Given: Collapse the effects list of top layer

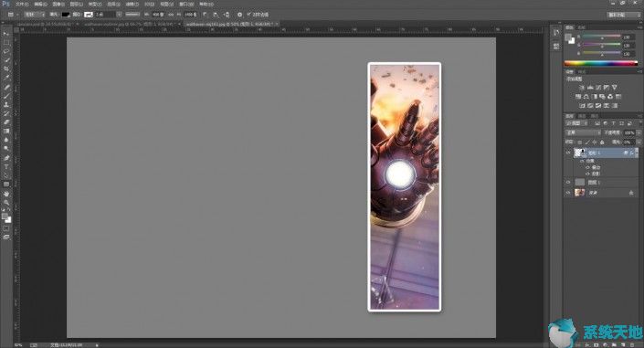Looking at the screenshot, I should [632, 153].
